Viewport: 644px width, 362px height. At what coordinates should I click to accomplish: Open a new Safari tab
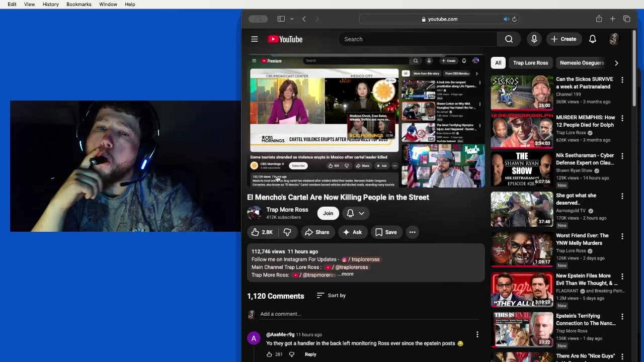(x=612, y=19)
